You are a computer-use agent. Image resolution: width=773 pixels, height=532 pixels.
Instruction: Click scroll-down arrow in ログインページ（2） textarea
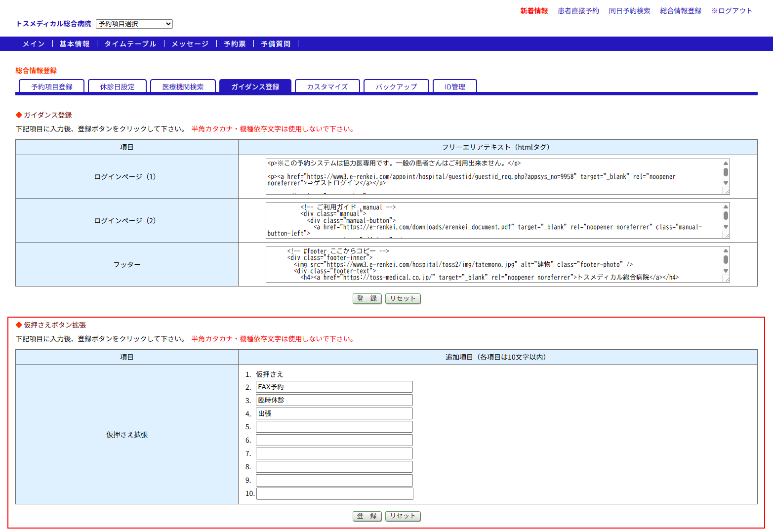[726, 227]
